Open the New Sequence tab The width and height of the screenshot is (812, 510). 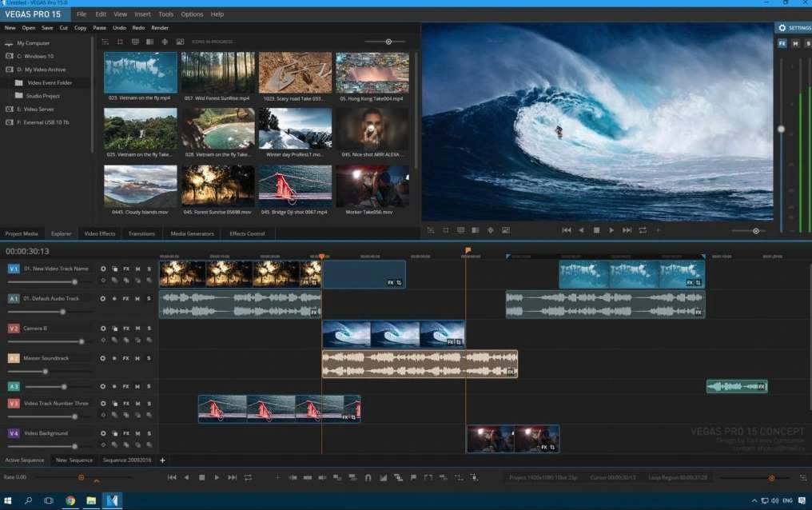pyautogui.click(x=74, y=460)
